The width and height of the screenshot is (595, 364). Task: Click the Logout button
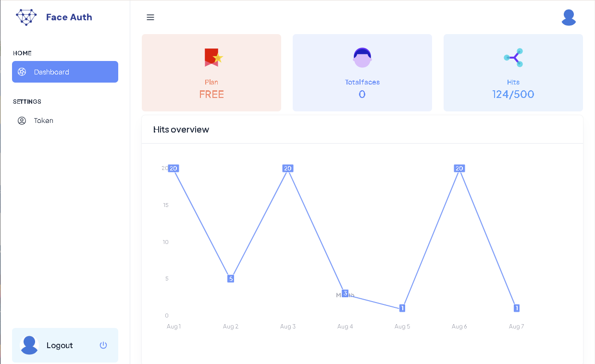coord(60,345)
